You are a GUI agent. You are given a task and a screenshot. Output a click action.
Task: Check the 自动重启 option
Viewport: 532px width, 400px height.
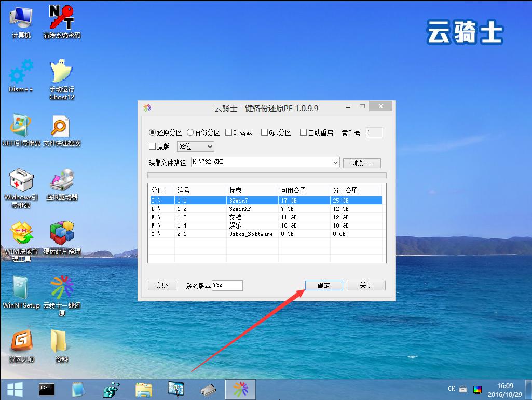click(x=303, y=132)
